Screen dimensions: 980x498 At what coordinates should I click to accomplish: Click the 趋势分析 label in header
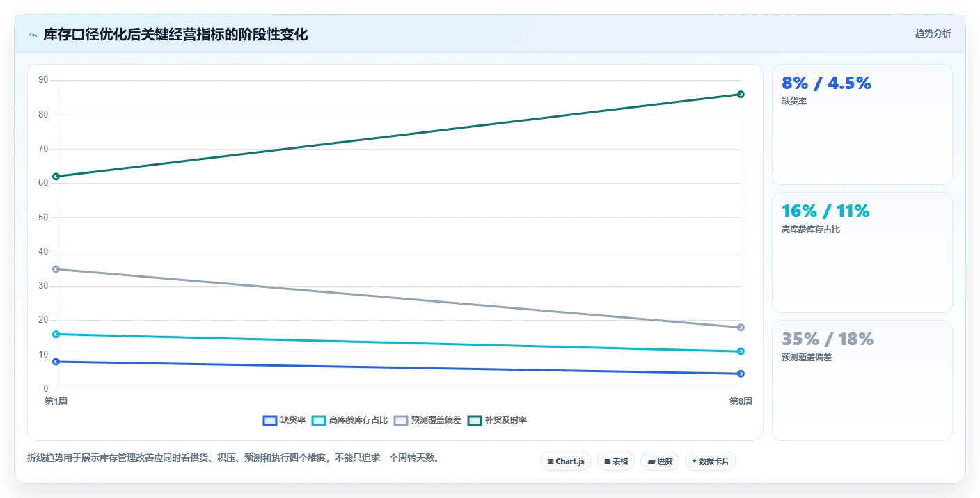click(x=933, y=33)
